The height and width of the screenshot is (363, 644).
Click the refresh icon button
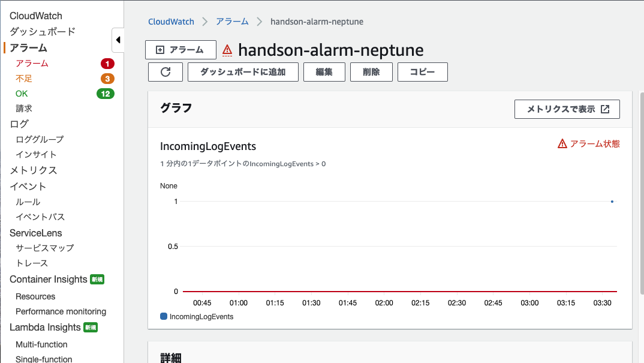pos(165,72)
